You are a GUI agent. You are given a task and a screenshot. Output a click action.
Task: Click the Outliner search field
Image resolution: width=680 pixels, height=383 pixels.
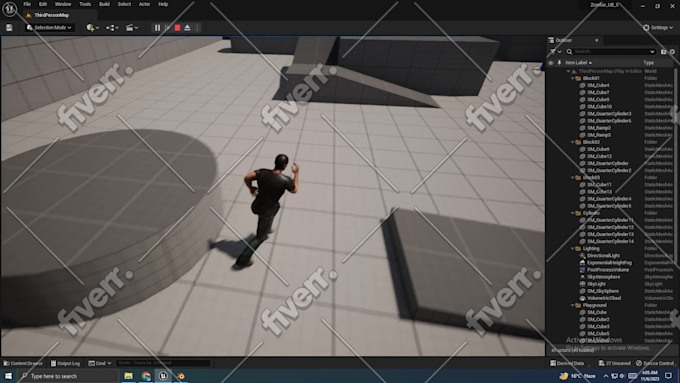tap(611, 52)
